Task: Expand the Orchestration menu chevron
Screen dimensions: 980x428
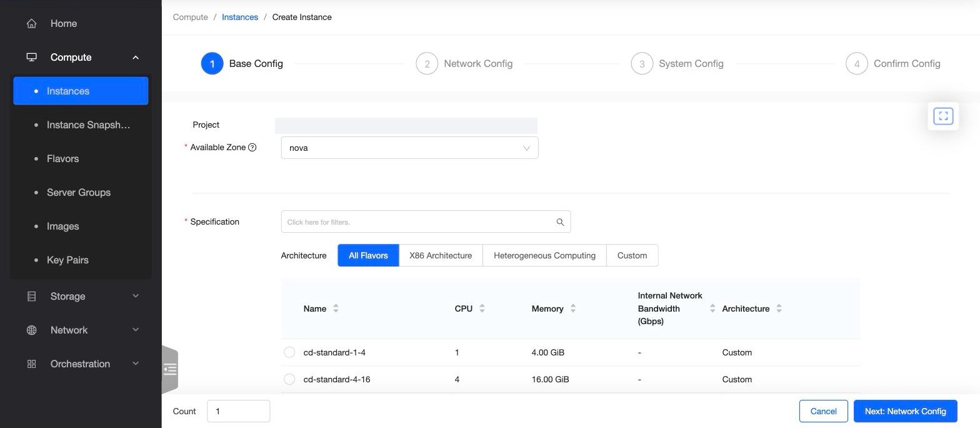Action: [x=136, y=364]
